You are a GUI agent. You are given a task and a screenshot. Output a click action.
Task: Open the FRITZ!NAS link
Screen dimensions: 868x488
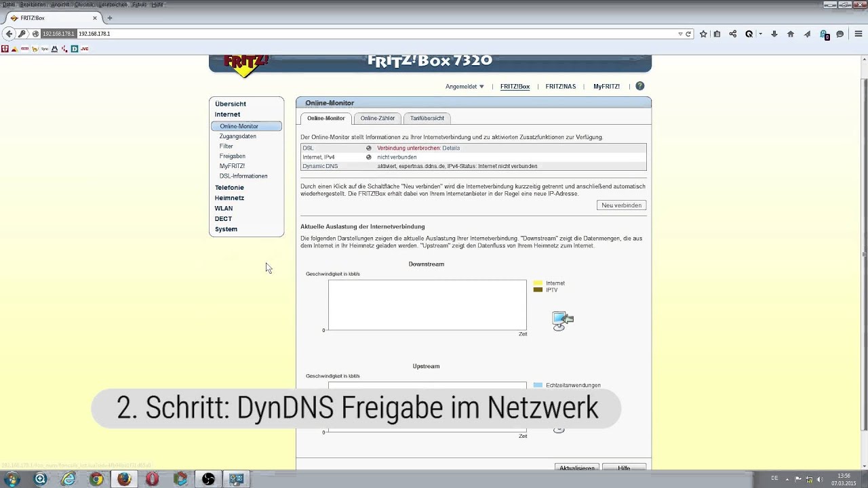click(560, 87)
